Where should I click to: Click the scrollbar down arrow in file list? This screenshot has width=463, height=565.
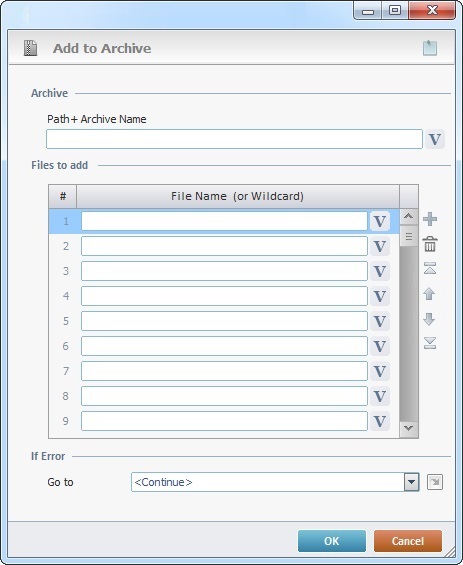tap(409, 428)
